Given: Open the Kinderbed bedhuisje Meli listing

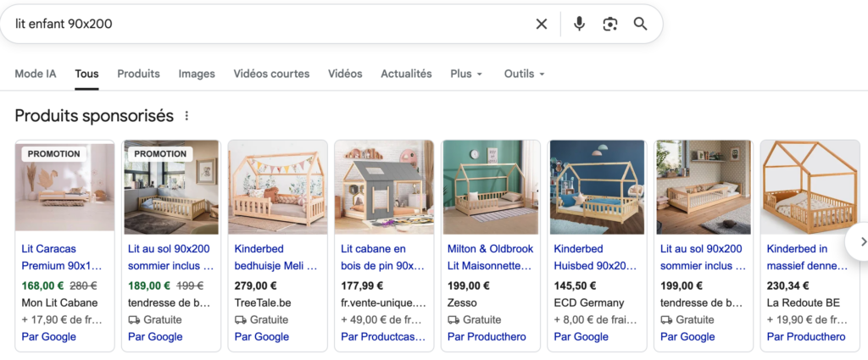Looking at the screenshot, I should click(275, 257).
